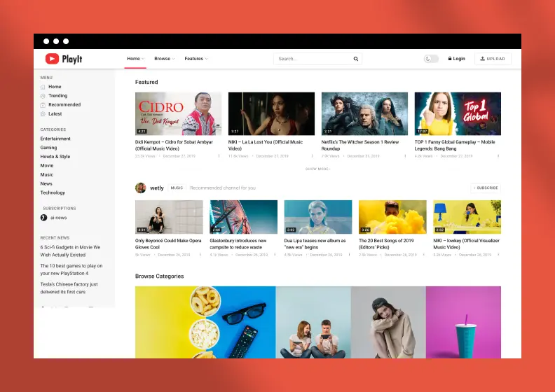This screenshot has width=555, height=392.
Task: Open options menu for NIKI La La Lost You
Action: 312,156
